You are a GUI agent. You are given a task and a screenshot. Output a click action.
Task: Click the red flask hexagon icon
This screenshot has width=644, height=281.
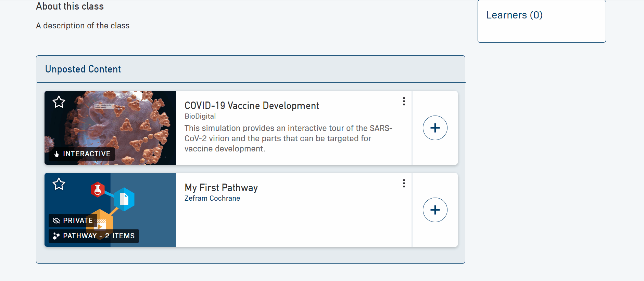[x=98, y=189]
